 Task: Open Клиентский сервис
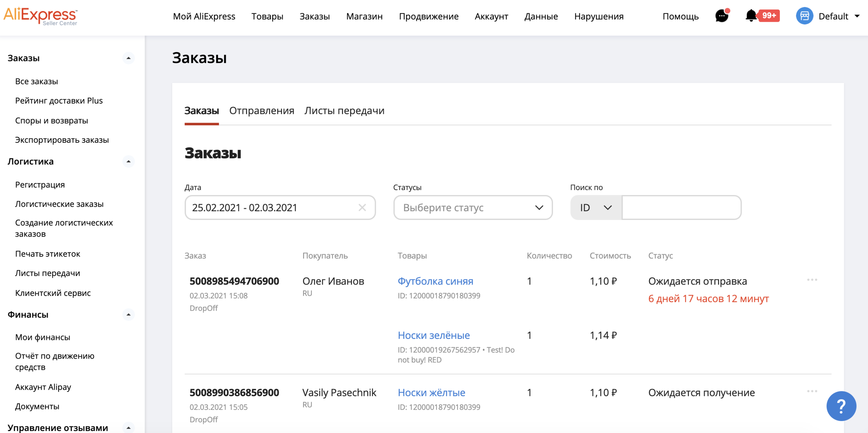[x=53, y=293]
